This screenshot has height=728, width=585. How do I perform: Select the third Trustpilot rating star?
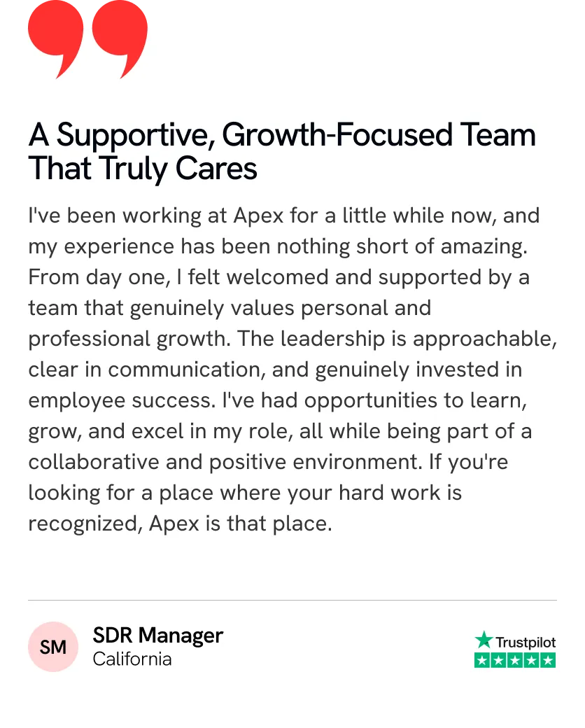click(x=515, y=660)
